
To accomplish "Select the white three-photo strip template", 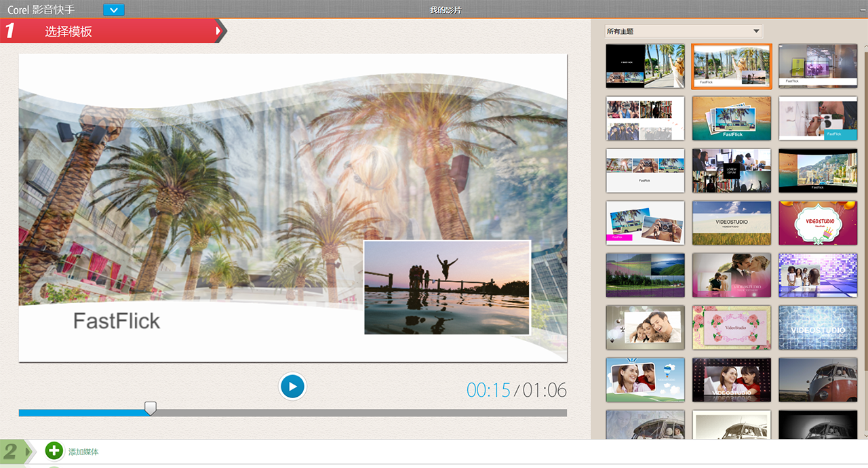I will coord(645,171).
